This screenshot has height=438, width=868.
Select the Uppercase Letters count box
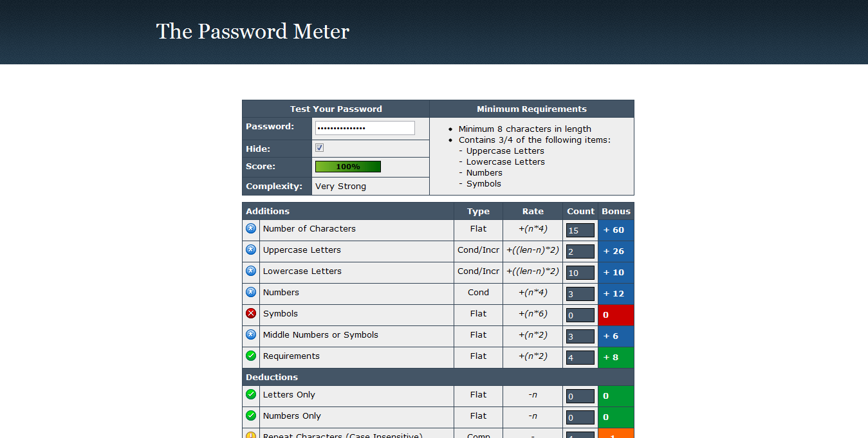(580, 251)
